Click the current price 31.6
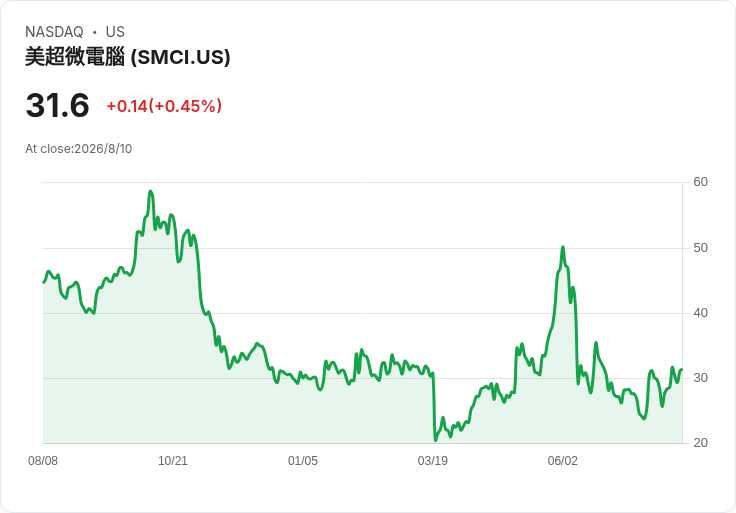This screenshot has width=736, height=513. point(57,105)
